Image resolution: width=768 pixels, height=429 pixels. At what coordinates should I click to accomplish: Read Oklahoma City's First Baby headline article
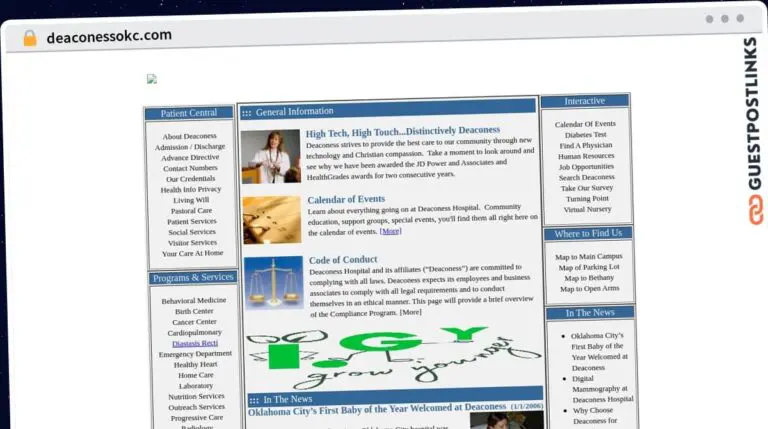pyautogui.click(x=377, y=409)
